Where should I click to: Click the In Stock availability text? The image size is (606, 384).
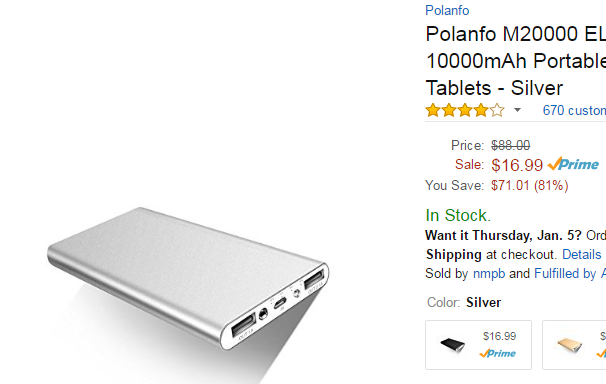[x=458, y=215]
